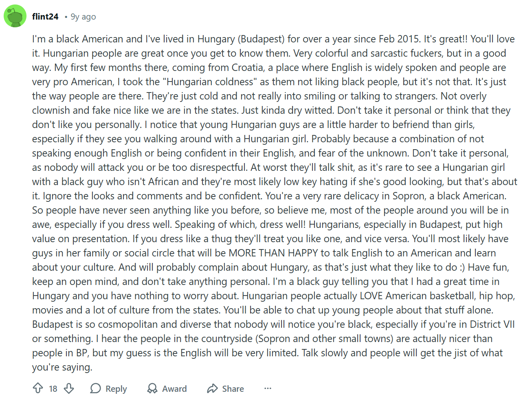Downvote the flint24 comment

[69, 388]
